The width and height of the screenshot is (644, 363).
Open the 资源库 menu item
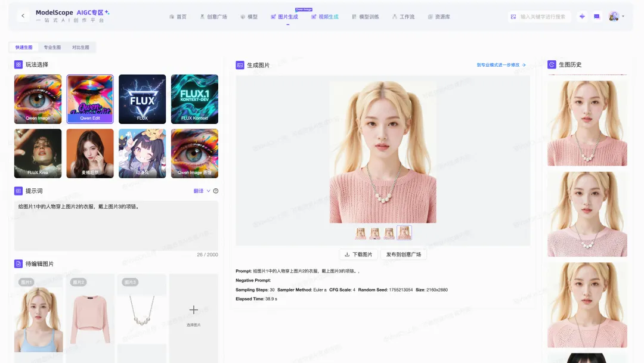[439, 17]
